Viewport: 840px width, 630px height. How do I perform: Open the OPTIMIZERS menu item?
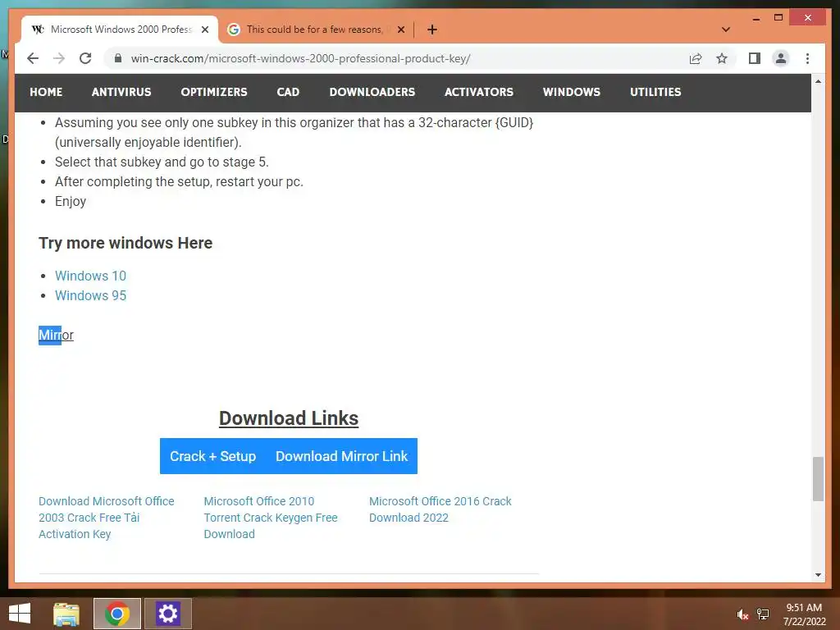coord(214,92)
